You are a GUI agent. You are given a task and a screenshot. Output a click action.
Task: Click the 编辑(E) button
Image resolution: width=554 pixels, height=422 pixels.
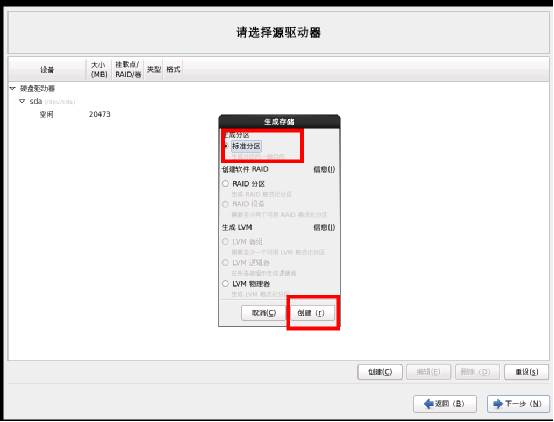[x=429, y=372]
